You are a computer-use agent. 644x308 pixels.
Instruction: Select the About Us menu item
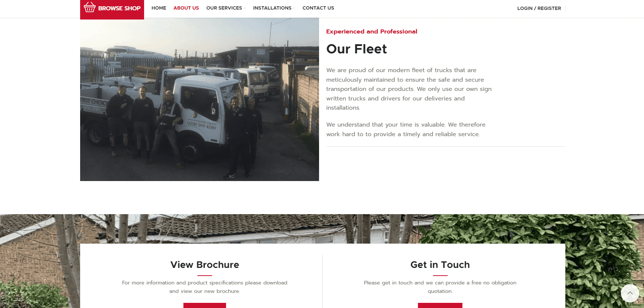point(186,8)
